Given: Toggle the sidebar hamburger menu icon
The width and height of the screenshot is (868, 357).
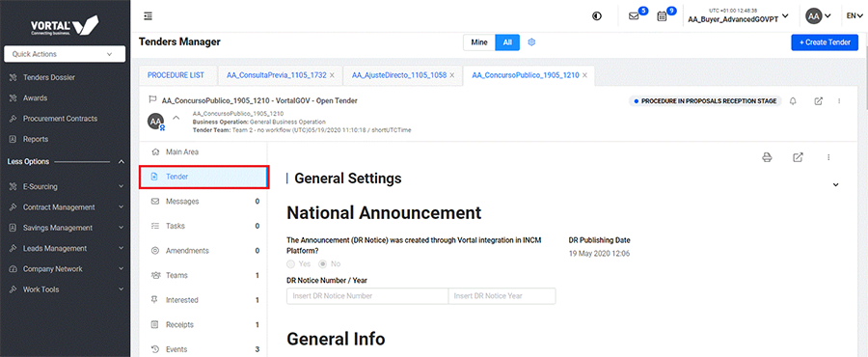Looking at the screenshot, I should pyautogui.click(x=148, y=16).
